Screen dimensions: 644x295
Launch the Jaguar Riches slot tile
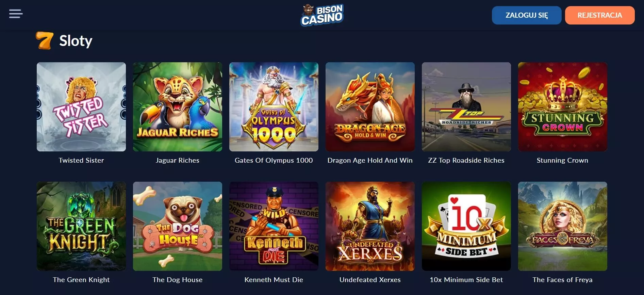178,107
